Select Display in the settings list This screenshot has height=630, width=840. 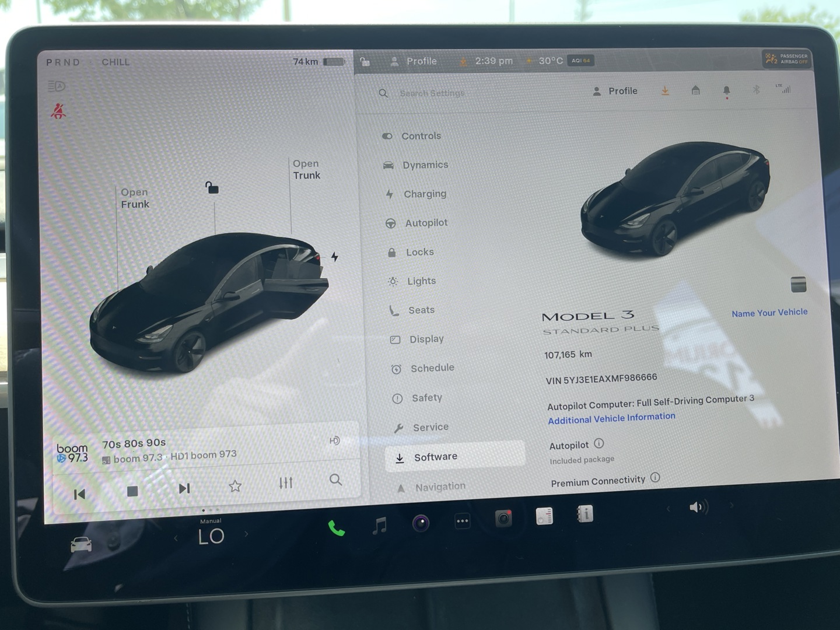(x=416, y=339)
